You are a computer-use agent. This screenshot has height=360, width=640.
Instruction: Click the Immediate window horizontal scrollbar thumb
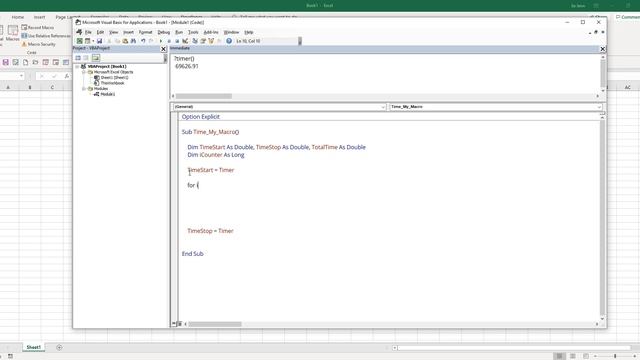point(204,96)
